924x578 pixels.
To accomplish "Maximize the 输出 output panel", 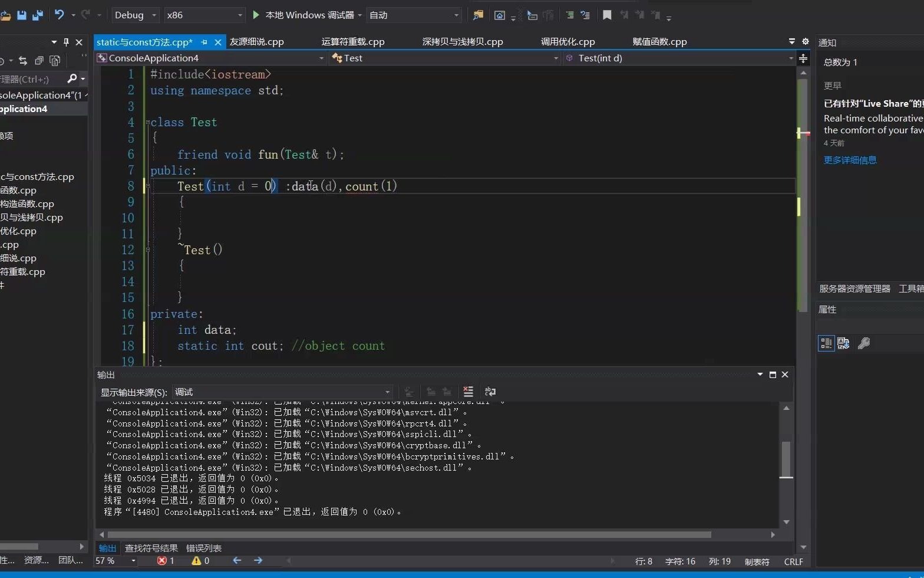I will pos(773,375).
